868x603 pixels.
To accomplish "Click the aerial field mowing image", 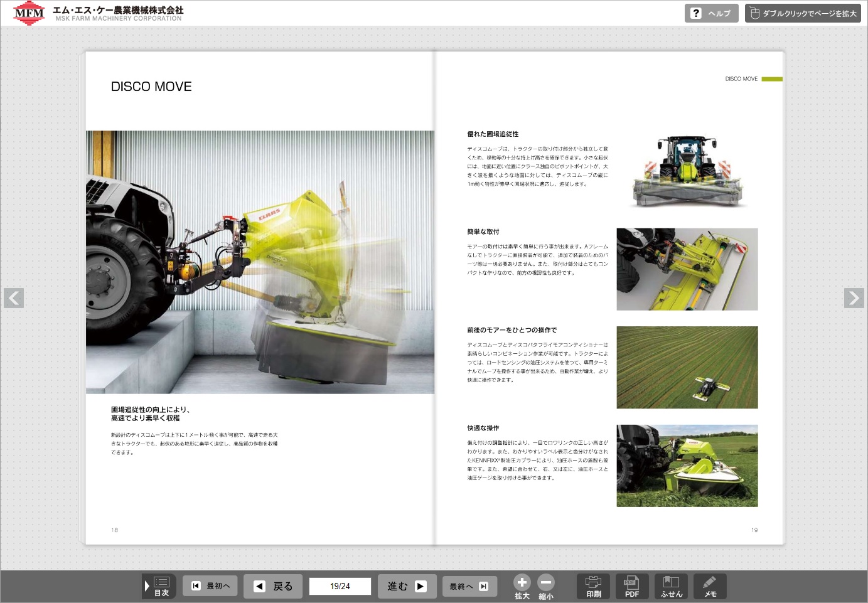I will point(687,368).
